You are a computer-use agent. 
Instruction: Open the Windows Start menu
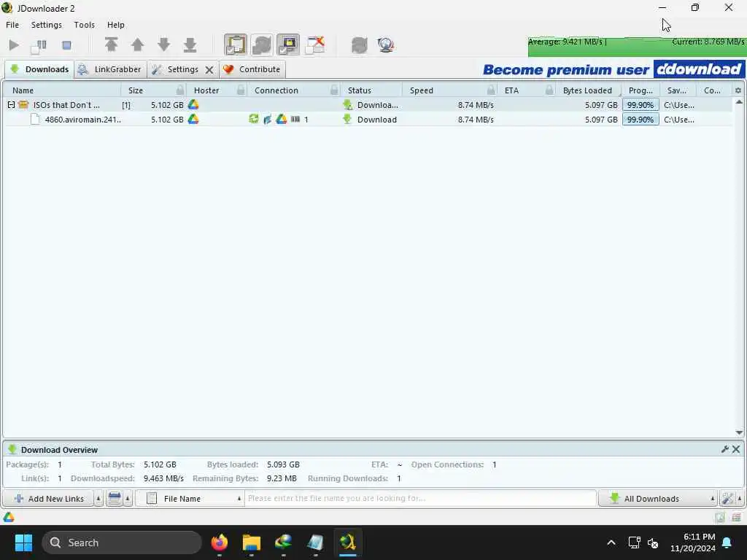tap(23, 542)
